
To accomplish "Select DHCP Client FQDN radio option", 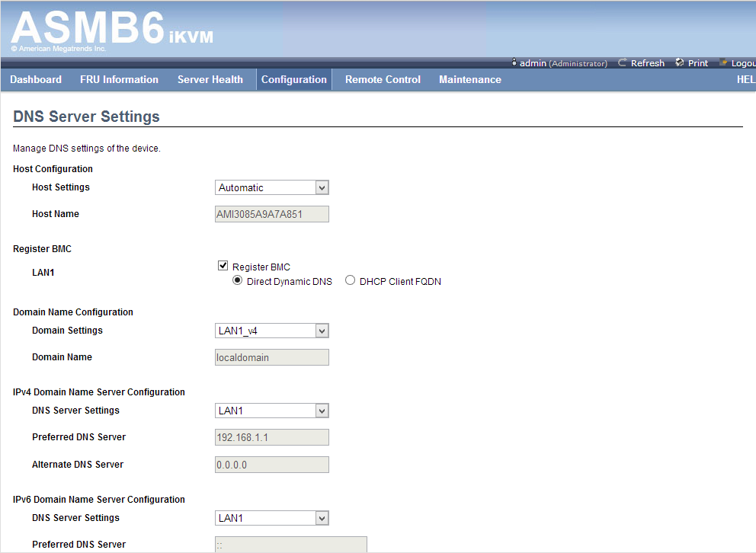I will tap(350, 280).
